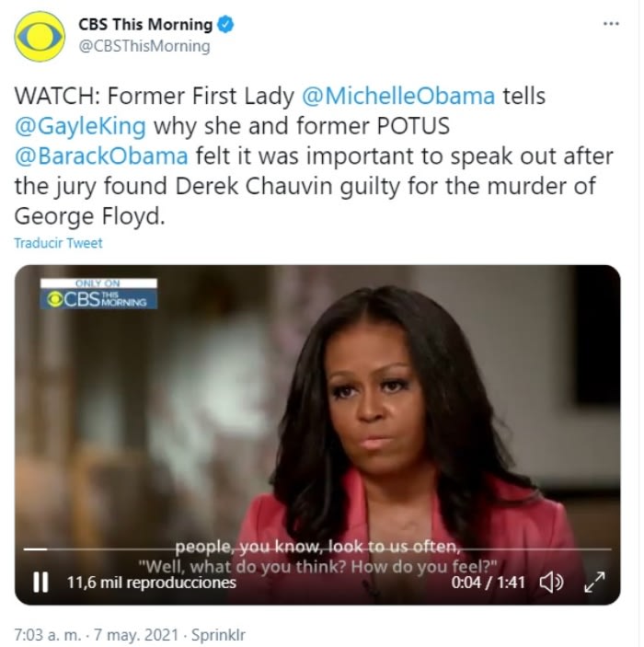Click the 11,6 mil reproducciones view count
This screenshot has height=647, width=644.
152,583
